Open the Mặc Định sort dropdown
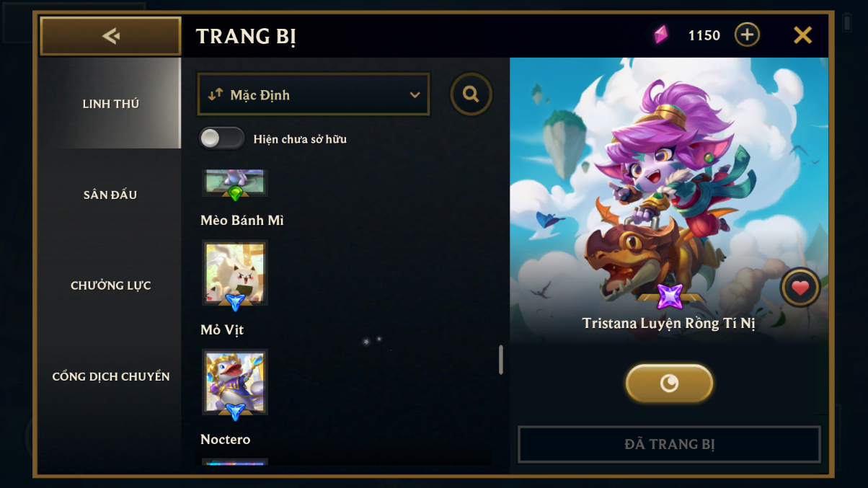Viewport: 868px width, 488px height. click(x=314, y=94)
